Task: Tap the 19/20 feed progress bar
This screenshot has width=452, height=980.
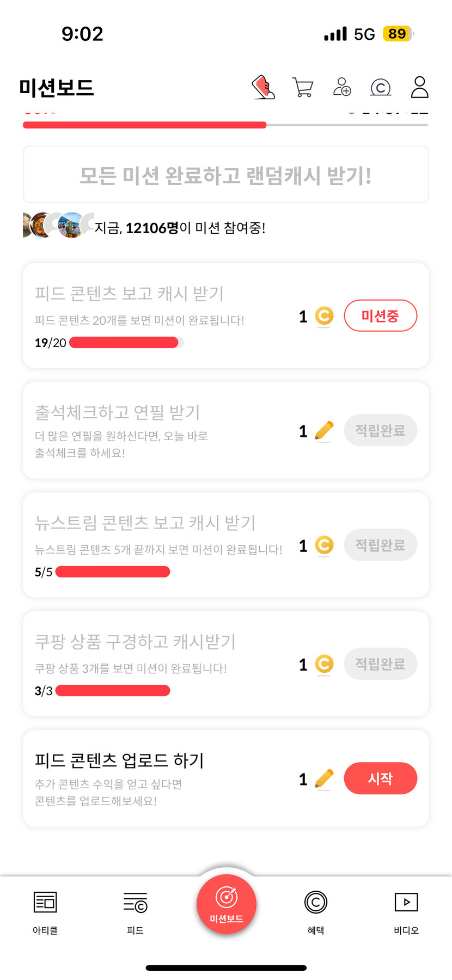Action: point(125,343)
